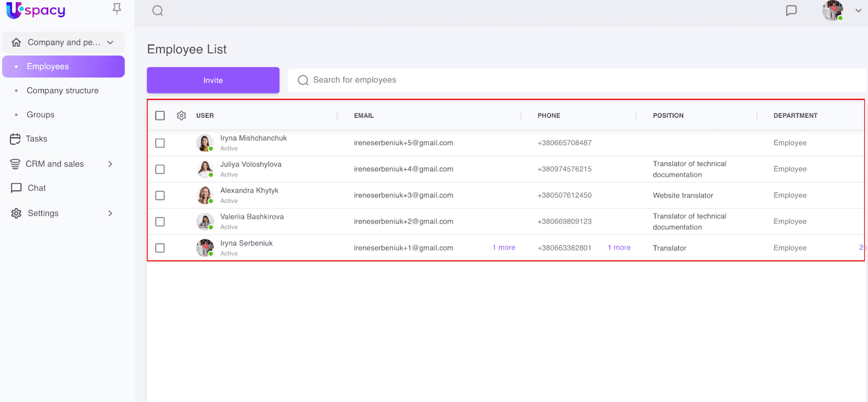Open Groups in the sidebar

(x=41, y=115)
